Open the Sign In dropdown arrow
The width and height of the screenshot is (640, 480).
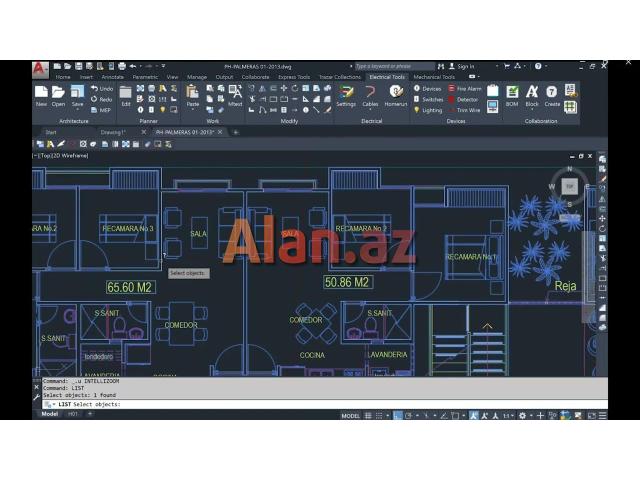tap(497, 66)
